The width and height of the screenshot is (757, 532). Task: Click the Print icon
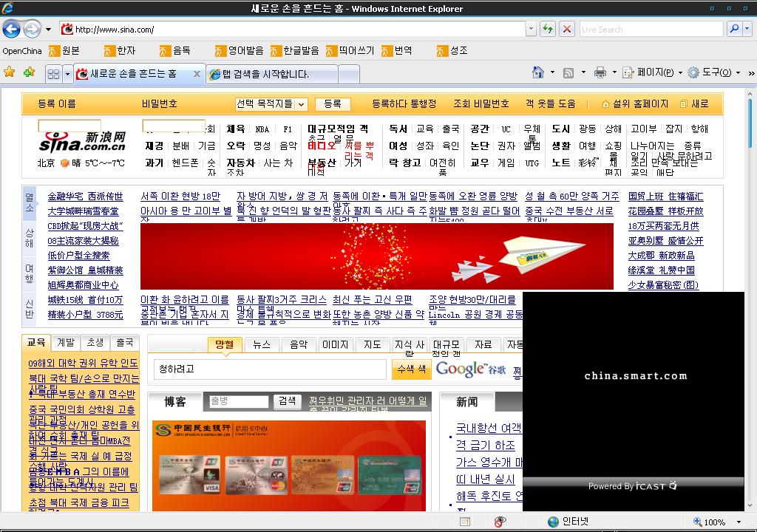(x=600, y=72)
